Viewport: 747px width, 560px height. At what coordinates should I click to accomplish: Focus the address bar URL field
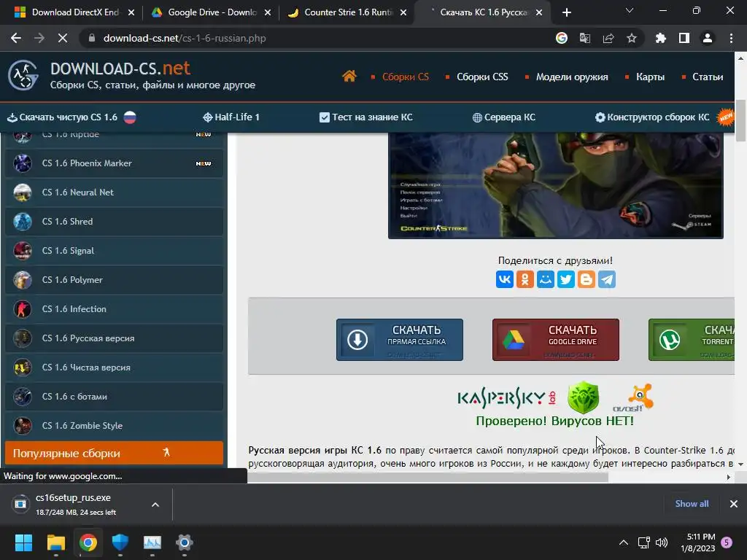click(314, 38)
